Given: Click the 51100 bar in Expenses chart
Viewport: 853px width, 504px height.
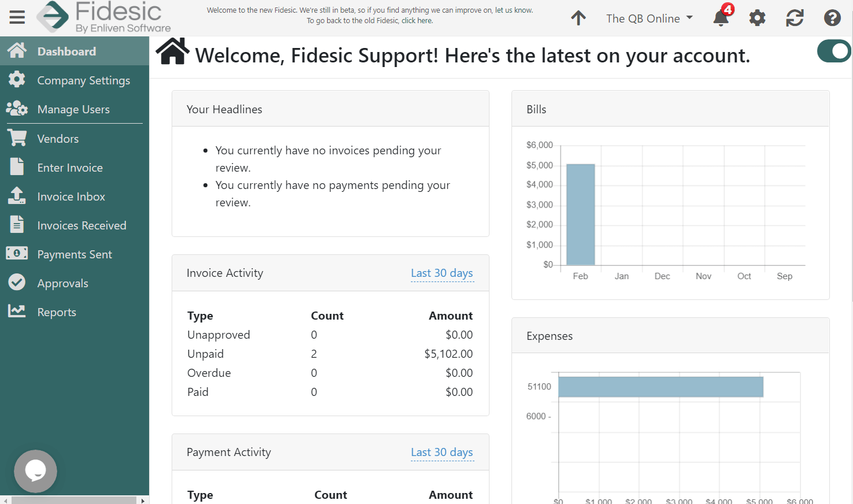Looking at the screenshot, I should pos(660,387).
